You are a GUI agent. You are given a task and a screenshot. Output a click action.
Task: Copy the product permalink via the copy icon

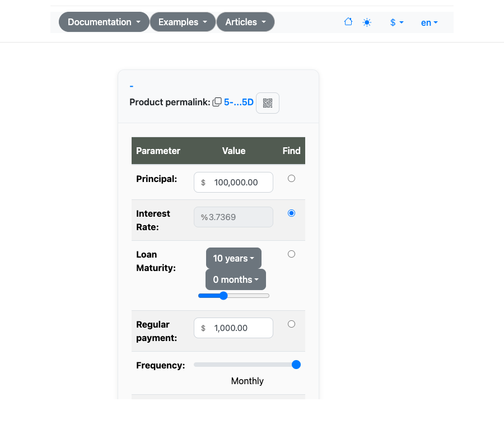point(217,102)
